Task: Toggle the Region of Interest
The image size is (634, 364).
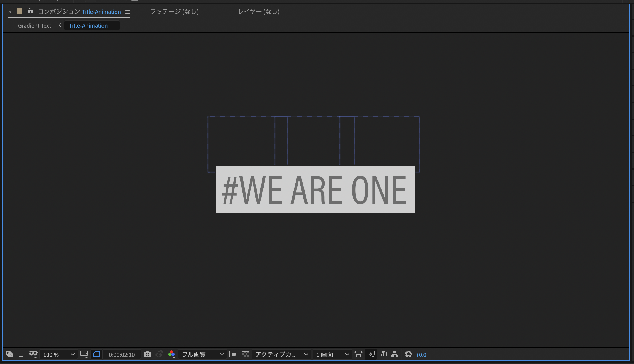Action: (x=233, y=354)
